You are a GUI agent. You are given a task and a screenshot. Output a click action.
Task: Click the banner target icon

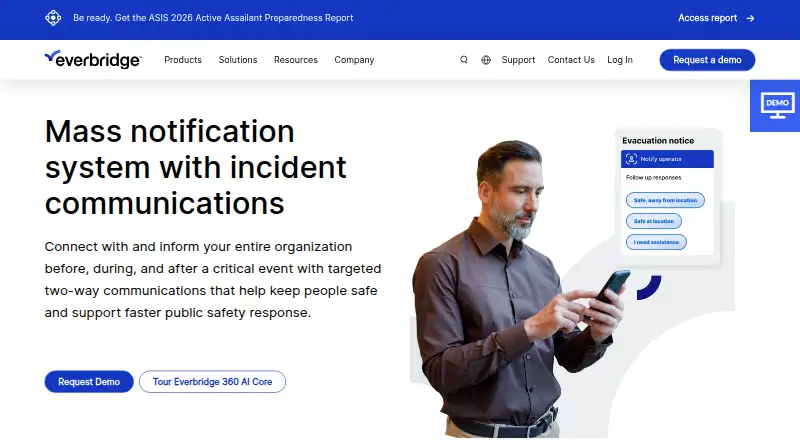tap(53, 18)
